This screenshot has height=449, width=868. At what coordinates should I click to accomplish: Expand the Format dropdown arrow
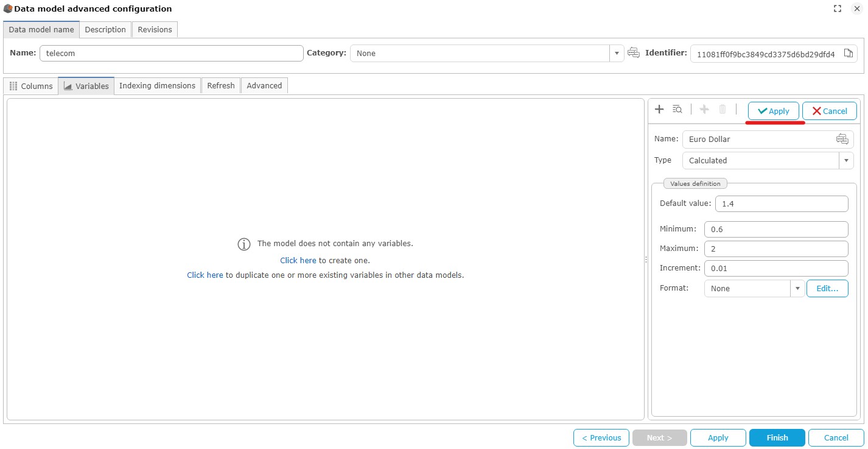pos(797,289)
